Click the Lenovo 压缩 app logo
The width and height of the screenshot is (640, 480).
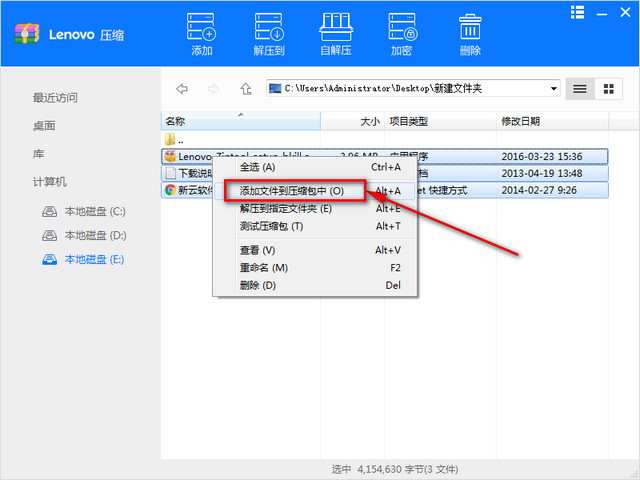pyautogui.click(x=27, y=34)
